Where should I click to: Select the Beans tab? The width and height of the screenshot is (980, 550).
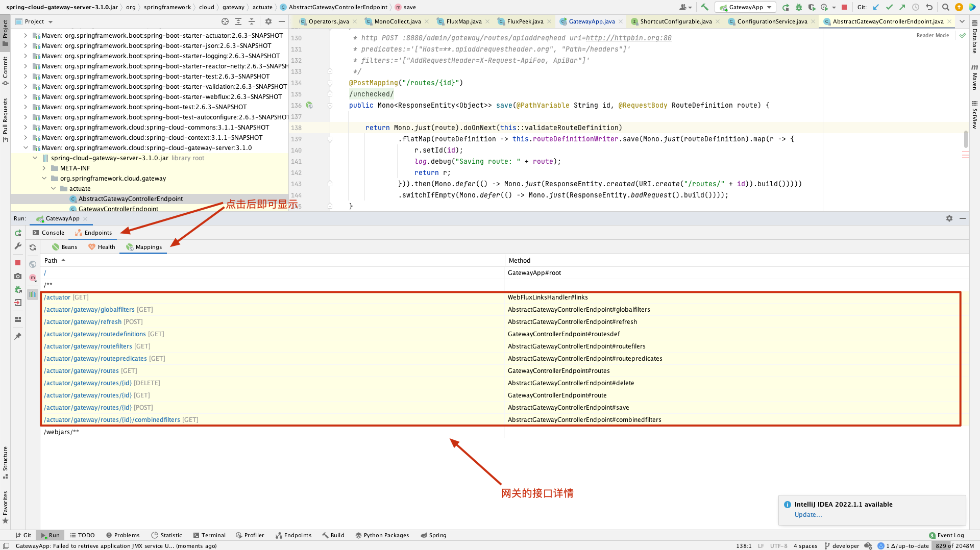pos(65,247)
